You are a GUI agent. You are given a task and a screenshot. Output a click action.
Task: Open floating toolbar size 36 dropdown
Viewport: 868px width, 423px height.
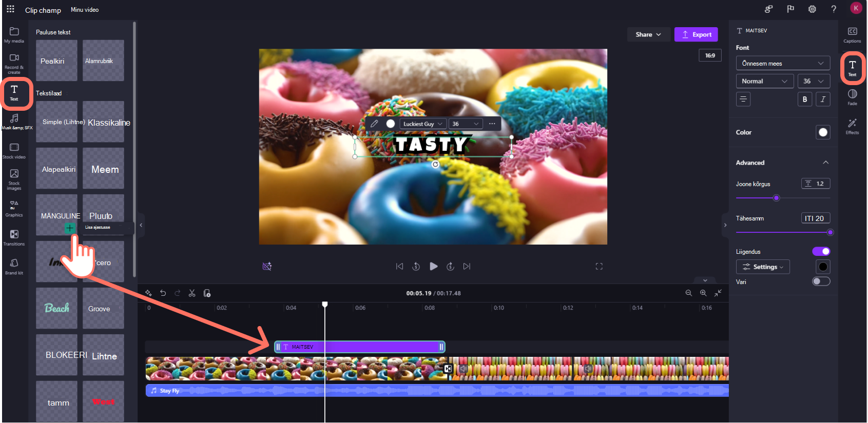coord(466,124)
